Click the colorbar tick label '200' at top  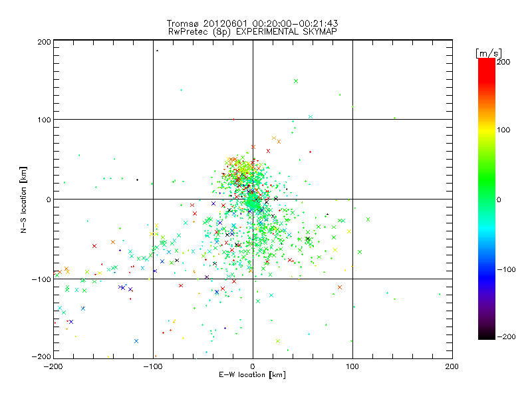click(x=503, y=62)
